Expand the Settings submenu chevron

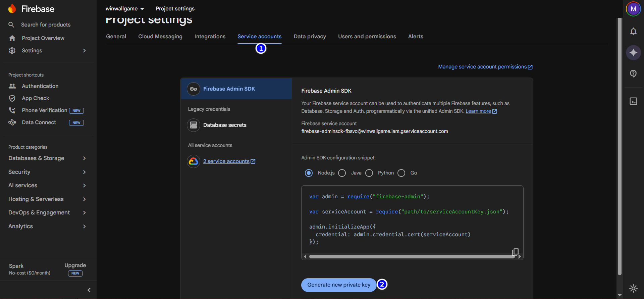[84, 50]
